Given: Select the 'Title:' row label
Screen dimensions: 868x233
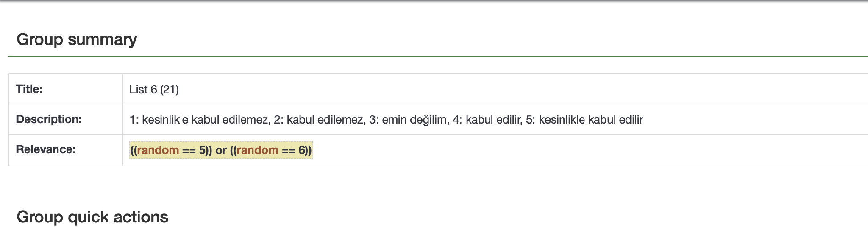Looking at the screenshot, I should pos(29,89).
